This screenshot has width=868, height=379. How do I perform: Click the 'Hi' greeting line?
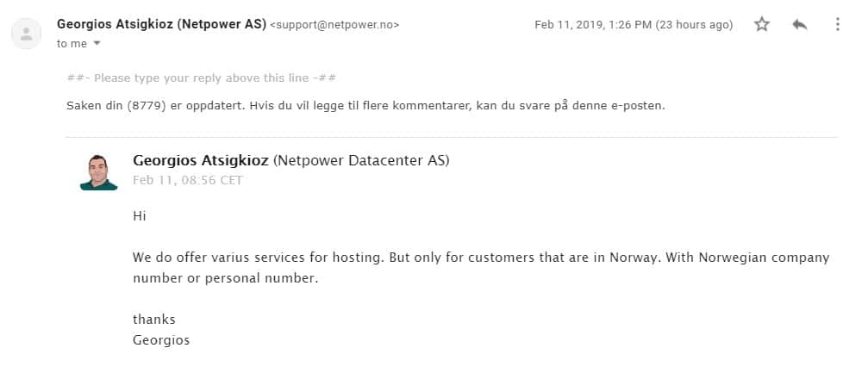coord(140,216)
